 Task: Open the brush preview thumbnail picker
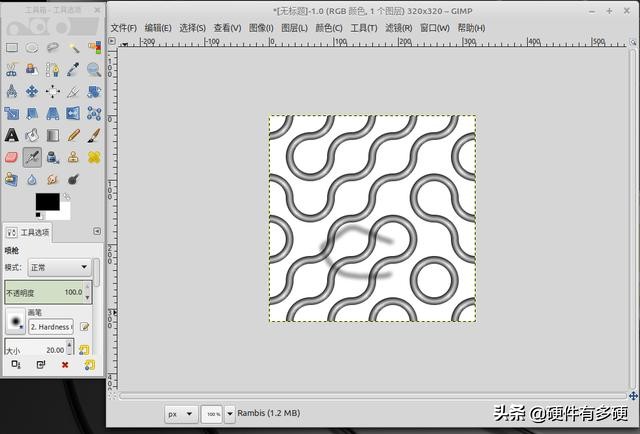(x=16, y=321)
